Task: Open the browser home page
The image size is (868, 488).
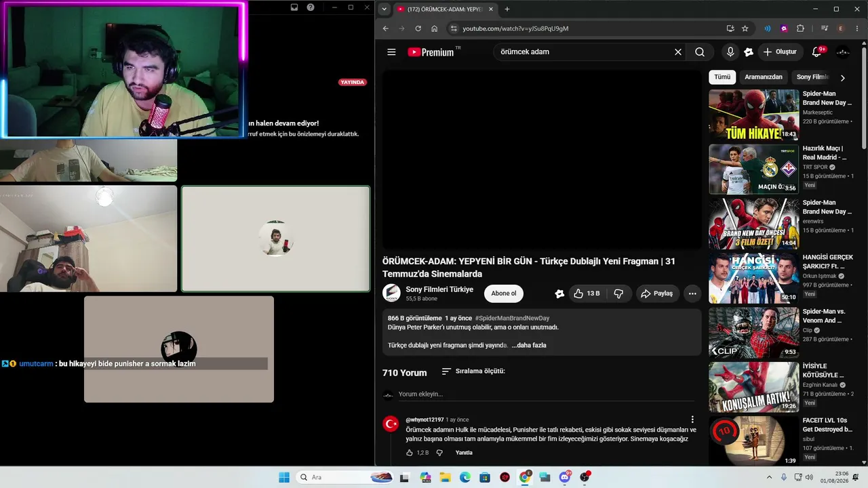Action: coord(435,28)
